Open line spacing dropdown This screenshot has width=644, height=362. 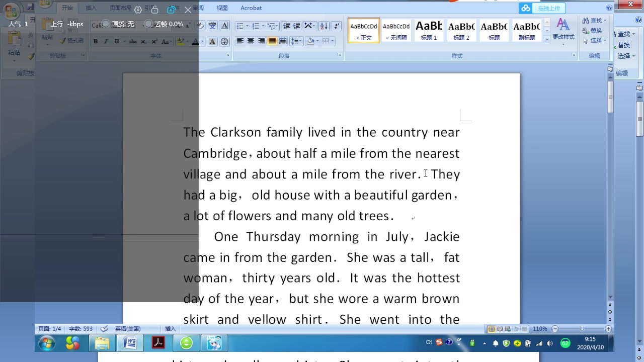coord(296,41)
